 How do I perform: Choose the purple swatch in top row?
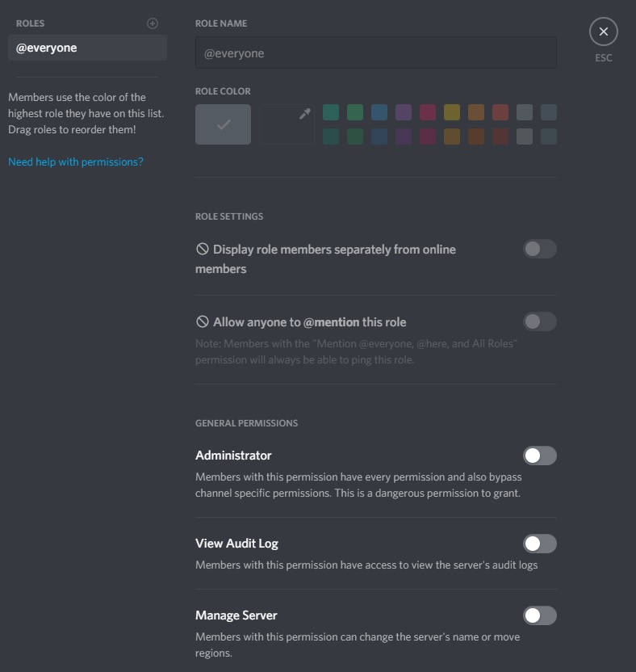pos(404,112)
